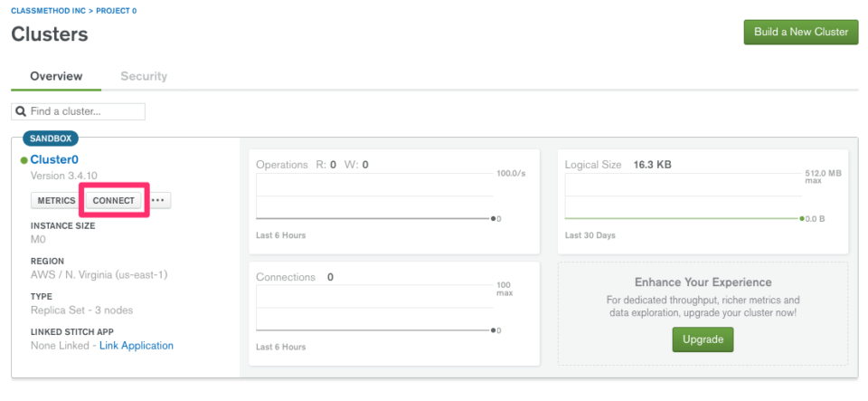This screenshot has width=868, height=401.
Task: Switch to the Overview tab
Action: point(56,76)
